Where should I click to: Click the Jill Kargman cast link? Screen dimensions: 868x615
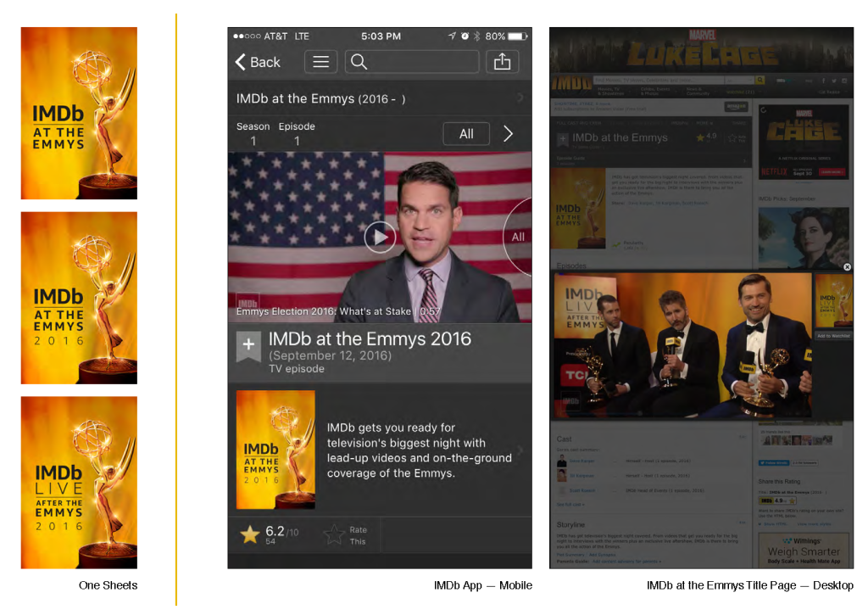[x=581, y=476]
